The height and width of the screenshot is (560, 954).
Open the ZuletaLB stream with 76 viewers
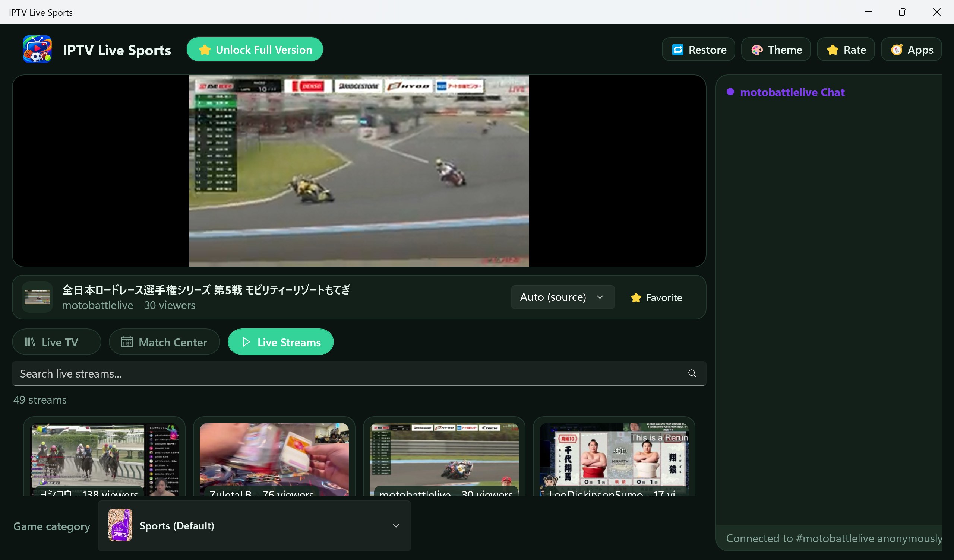click(274, 457)
